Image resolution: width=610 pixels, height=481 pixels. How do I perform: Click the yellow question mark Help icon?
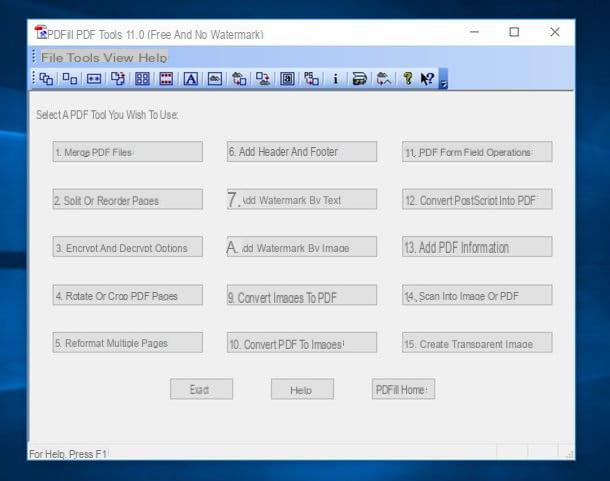pos(408,79)
